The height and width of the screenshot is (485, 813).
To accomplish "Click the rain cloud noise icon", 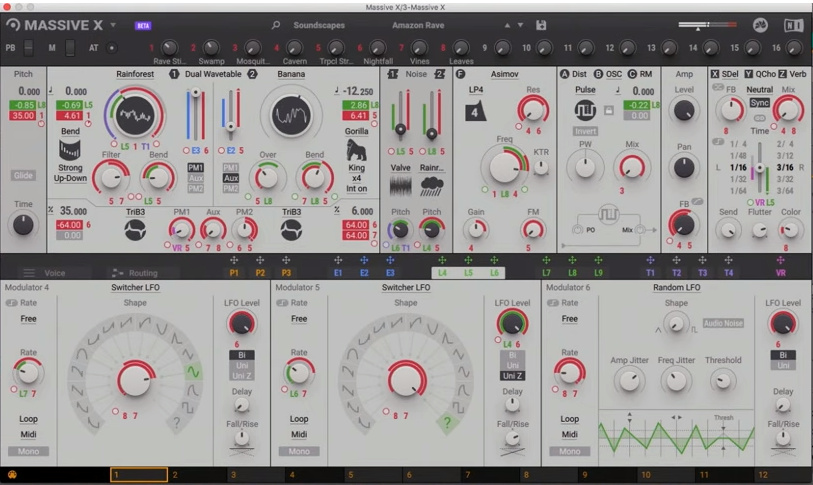I will [431, 186].
